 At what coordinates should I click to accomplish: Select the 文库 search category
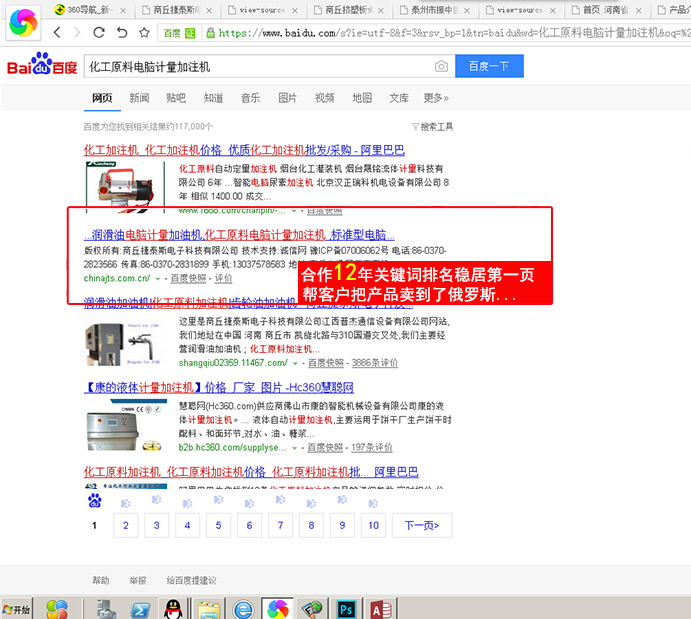399,98
